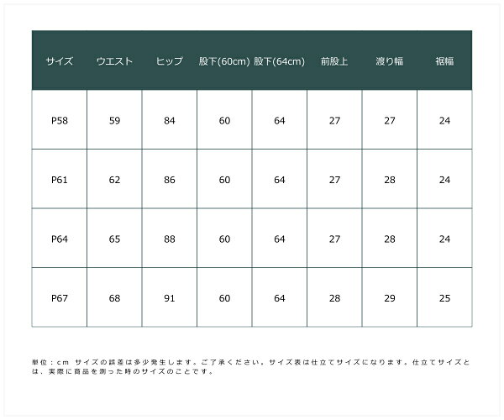Click the サイズ column header
This screenshot has height=420, width=504.
[60, 61]
